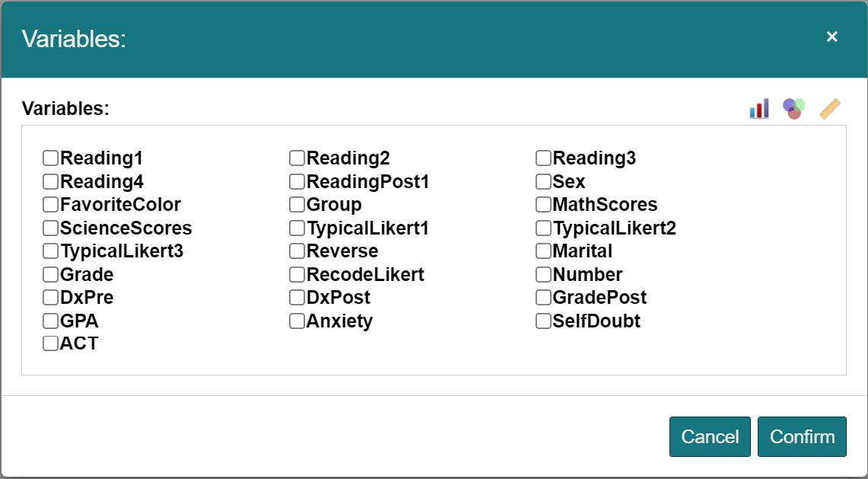
Task: Confirm the variable selection
Action: pos(802,436)
